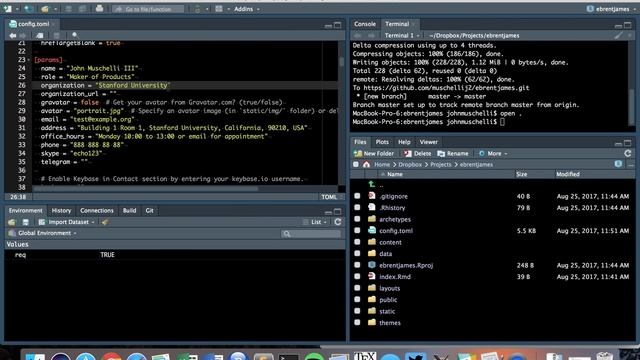Switch to the Console tab
The height and width of the screenshot is (360, 640).
(364, 24)
